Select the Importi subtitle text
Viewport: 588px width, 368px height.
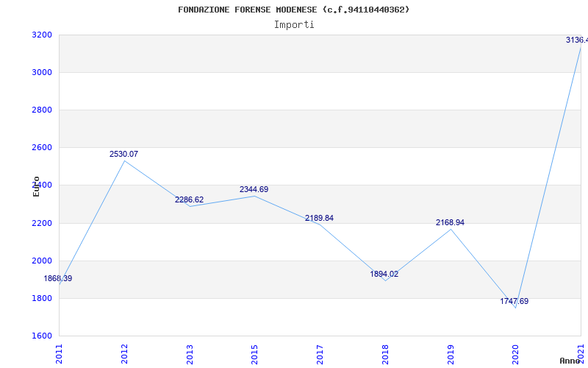[294, 25]
